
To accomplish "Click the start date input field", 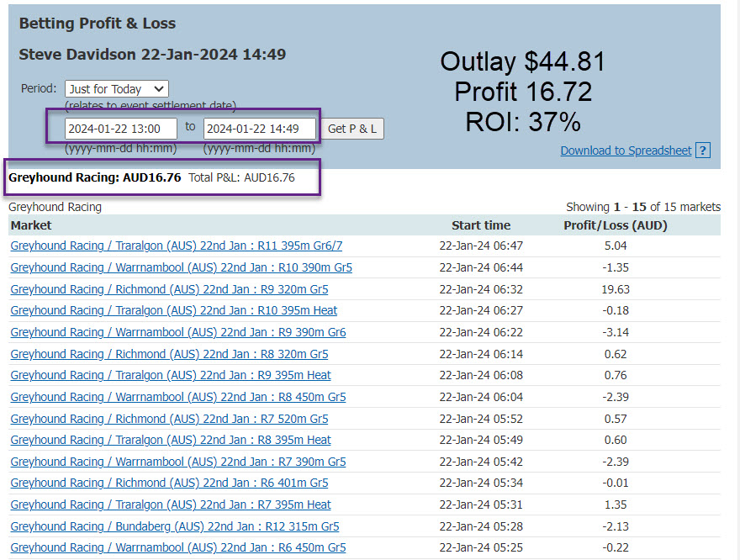I will point(121,129).
